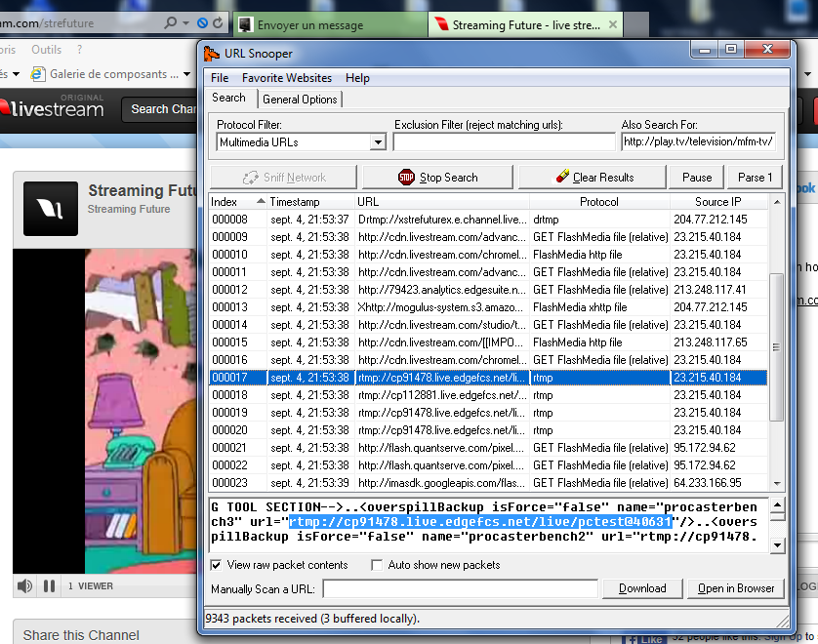The width and height of the screenshot is (818, 644).
Task: Select result row 000018 cp112881 rtmp entry
Action: click(488, 395)
